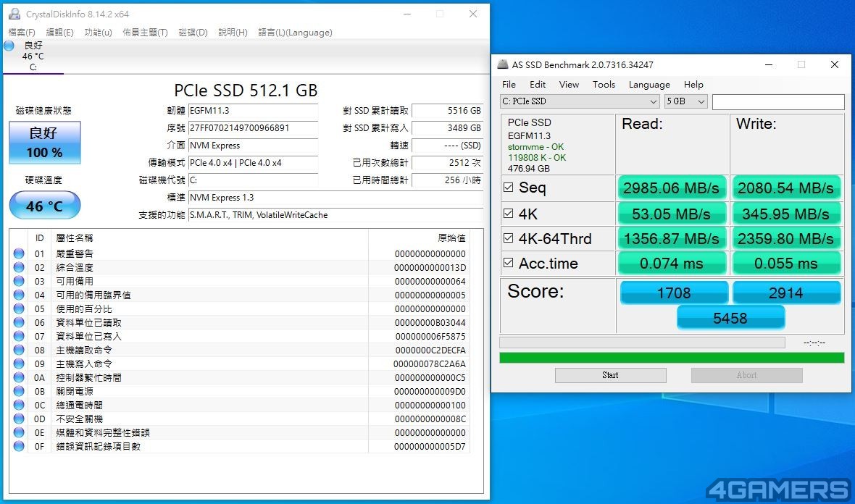Click the green benchmark progress bar
Screen dimensions: 855x504
coord(672,358)
